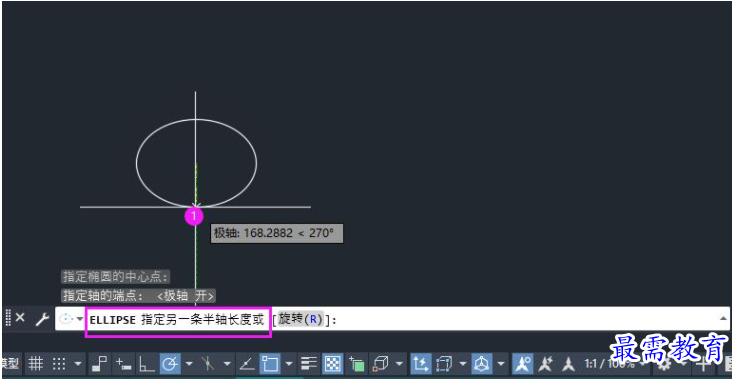This screenshot has height=380, width=734.
Task: Open object snap options dropdown
Action: [289, 364]
